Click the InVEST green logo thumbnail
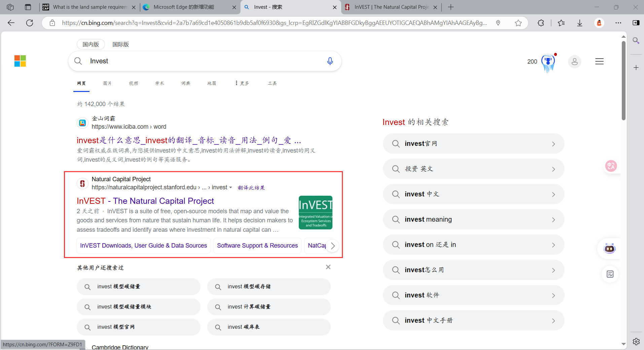This screenshot has width=644, height=350. pyautogui.click(x=316, y=213)
